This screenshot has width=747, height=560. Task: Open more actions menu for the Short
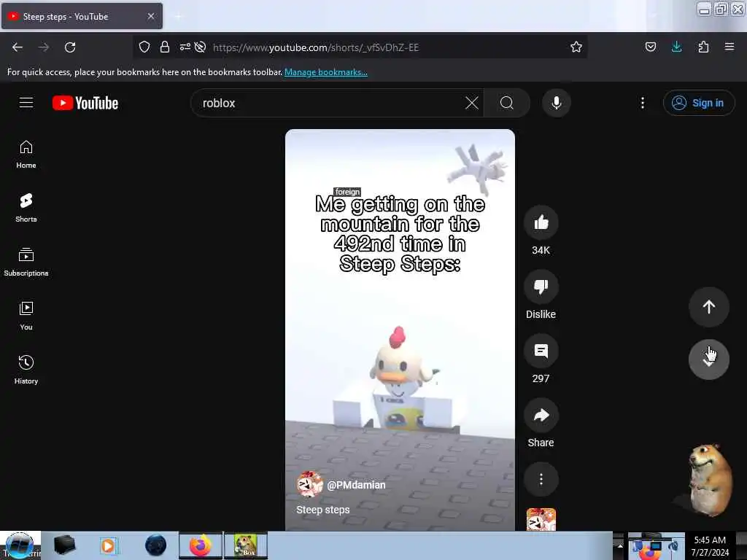[x=541, y=479]
